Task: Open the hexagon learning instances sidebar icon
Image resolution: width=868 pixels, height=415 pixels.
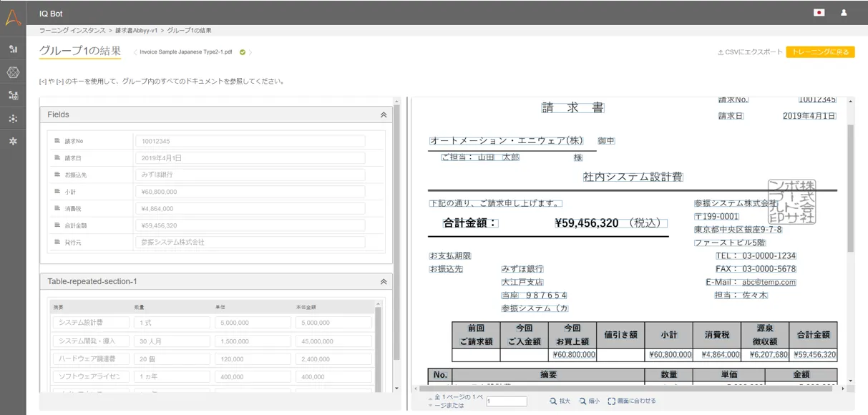Action: [13, 72]
